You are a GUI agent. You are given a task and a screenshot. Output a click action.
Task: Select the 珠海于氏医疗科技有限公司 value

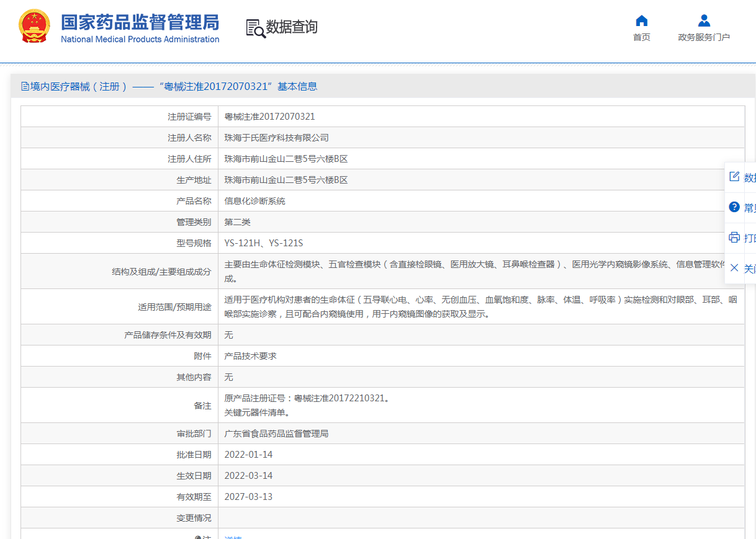coord(276,138)
